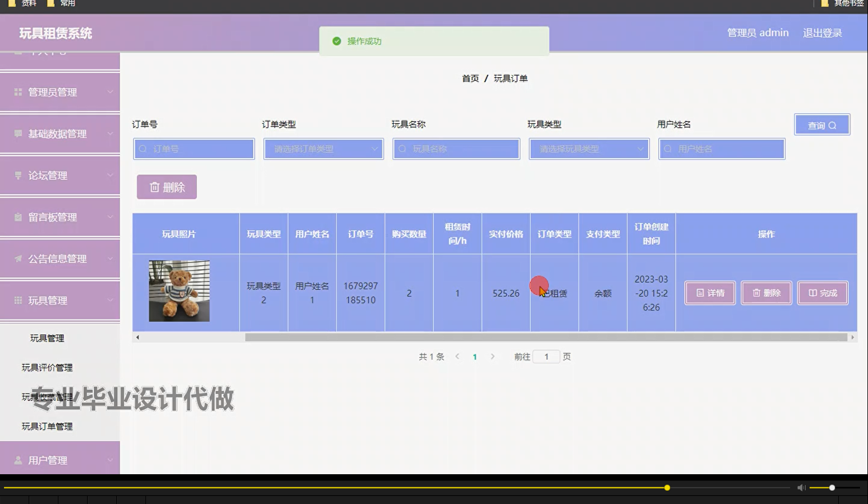Select the 玩具管理 grid icon in sidebar
Screen dimensions: 868x504
[x=18, y=300]
